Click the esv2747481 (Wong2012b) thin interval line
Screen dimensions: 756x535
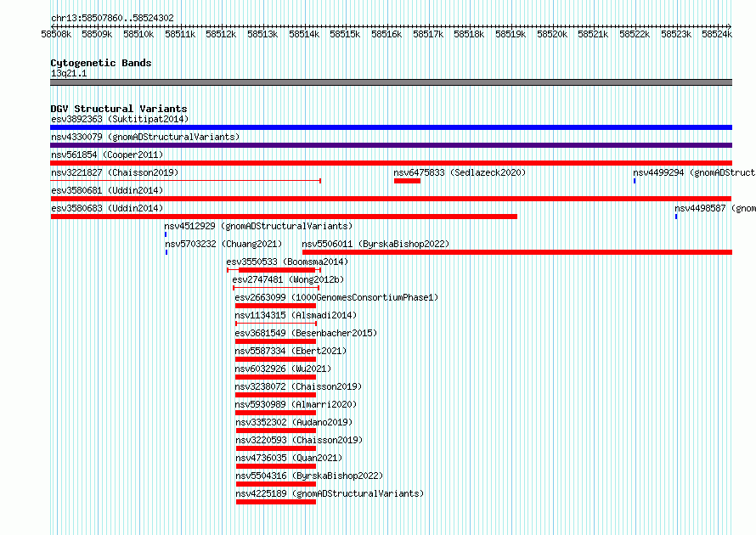point(276,288)
